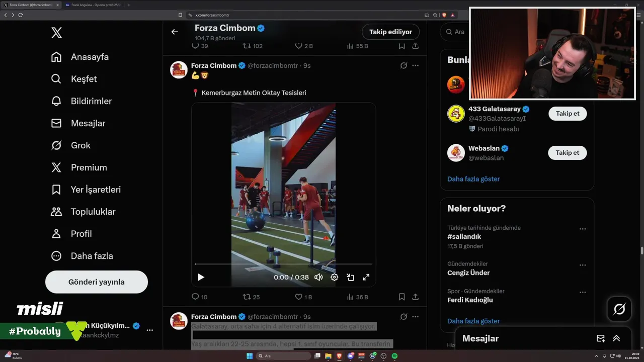Follow Webaslan account
This screenshot has height=362, width=644.
(x=568, y=153)
